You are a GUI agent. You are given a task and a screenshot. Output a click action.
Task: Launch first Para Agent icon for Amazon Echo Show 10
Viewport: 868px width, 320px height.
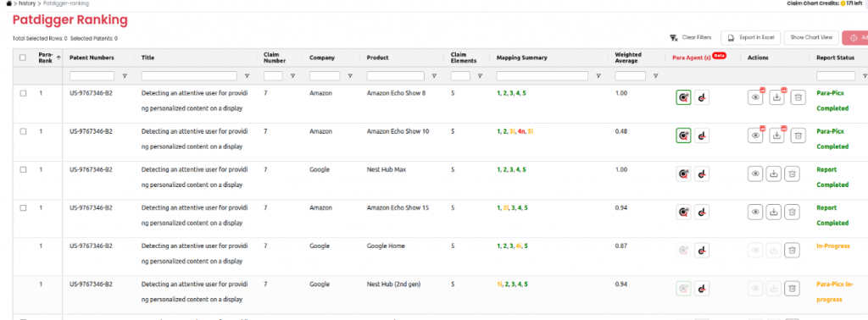683,135
